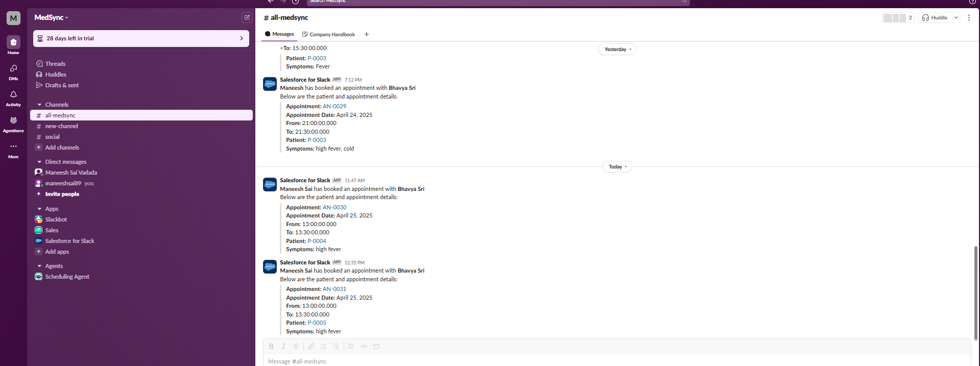Click the Slackbot app icon
This screenshot has width=980, height=366.
tap(39, 219)
